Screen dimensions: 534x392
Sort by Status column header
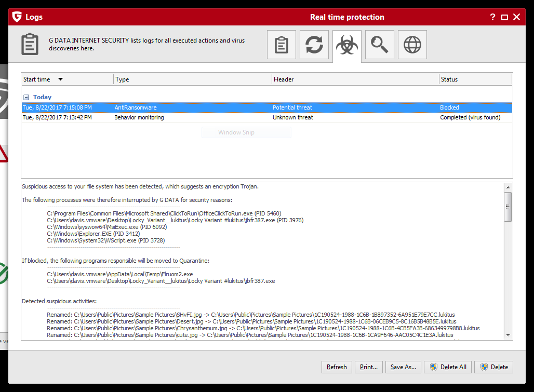[x=475, y=79]
